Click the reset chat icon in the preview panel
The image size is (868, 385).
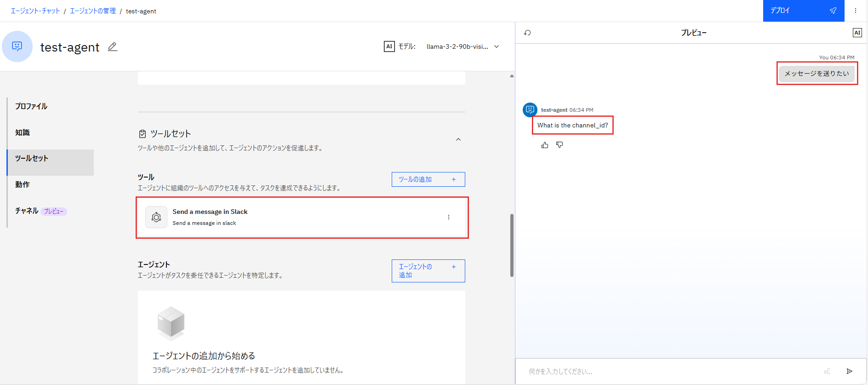click(x=527, y=33)
